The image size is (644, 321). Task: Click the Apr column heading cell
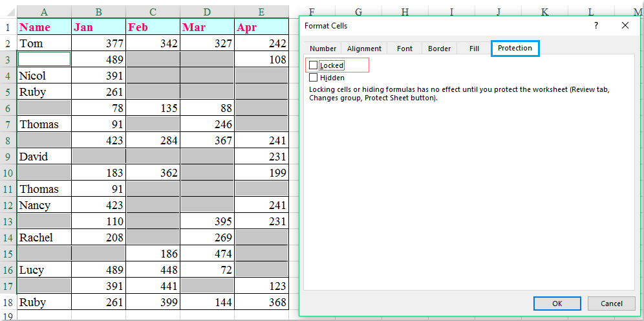[x=261, y=27]
